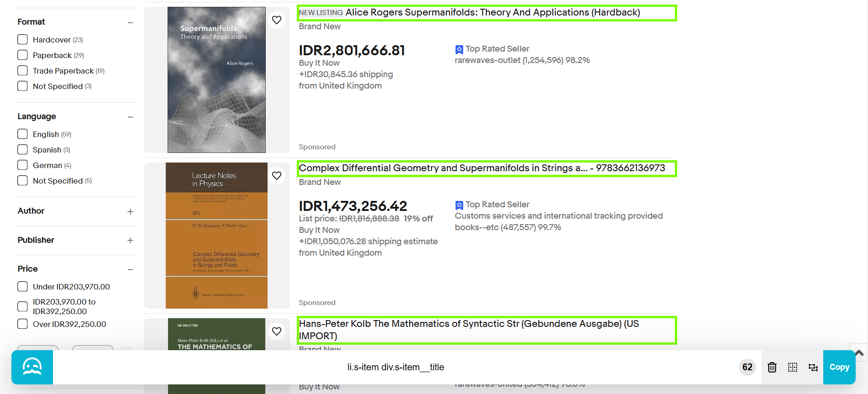Tick Not Specified under Format
Screen dimensions: 868x394
click(x=22, y=86)
